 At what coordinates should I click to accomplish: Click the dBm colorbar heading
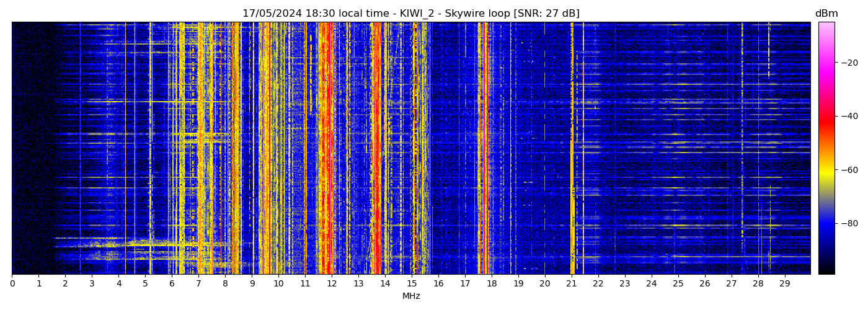tap(826, 14)
